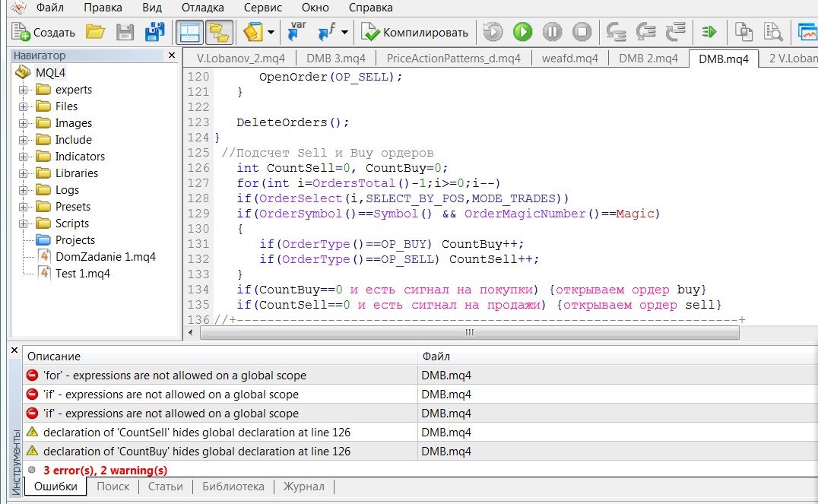Open the Файл menu
Image resolution: width=818 pixels, height=504 pixels.
click(50, 8)
